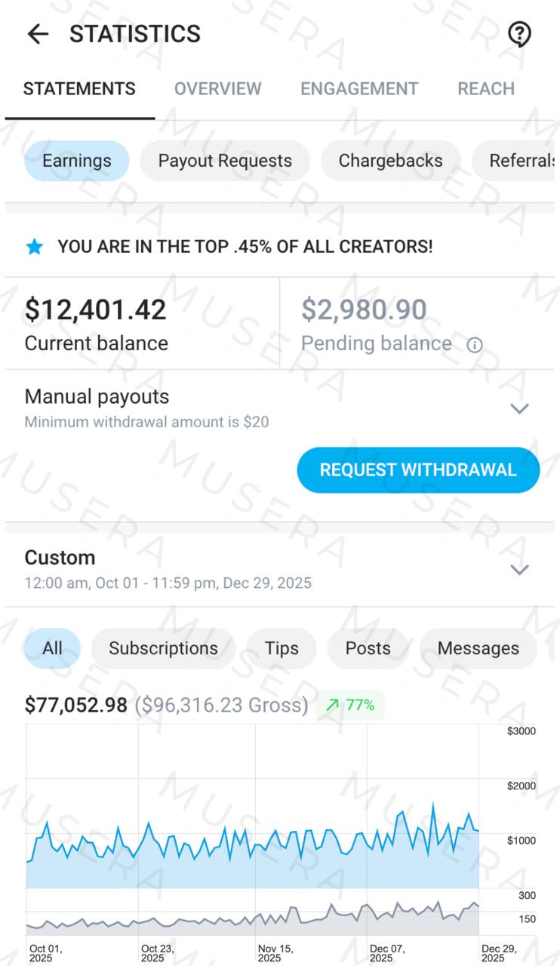Select the Referrals filter chip
This screenshot has width=560, height=966.
coord(521,161)
